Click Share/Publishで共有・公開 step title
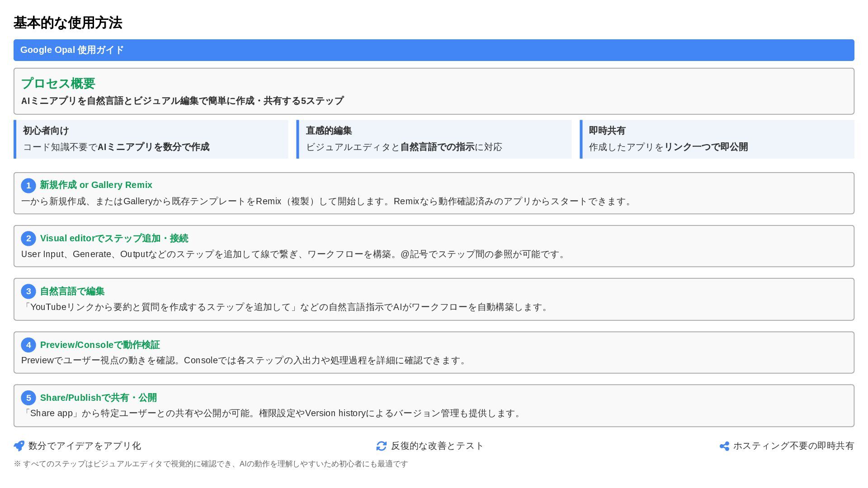868x488 pixels. click(98, 398)
